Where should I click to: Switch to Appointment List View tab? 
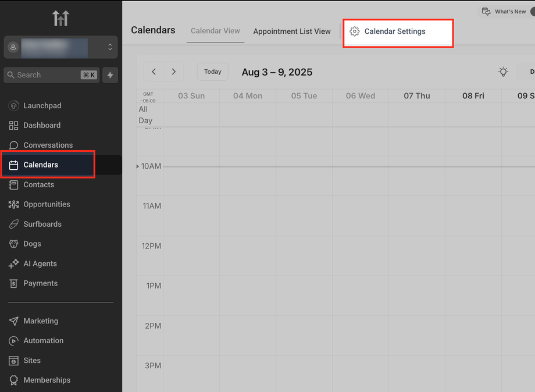coord(292,31)
